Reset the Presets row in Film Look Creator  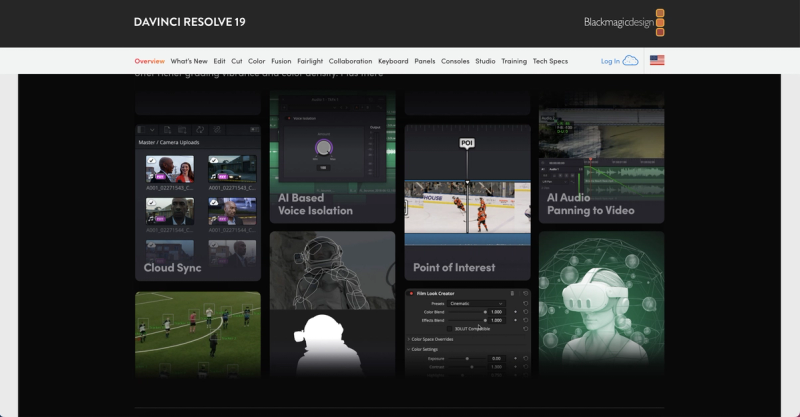(526, 303)
